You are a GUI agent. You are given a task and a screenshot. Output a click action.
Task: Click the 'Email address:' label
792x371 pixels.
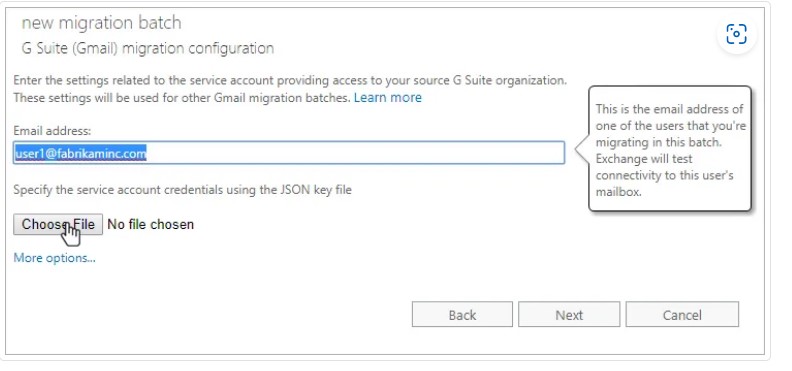point(52,131)
